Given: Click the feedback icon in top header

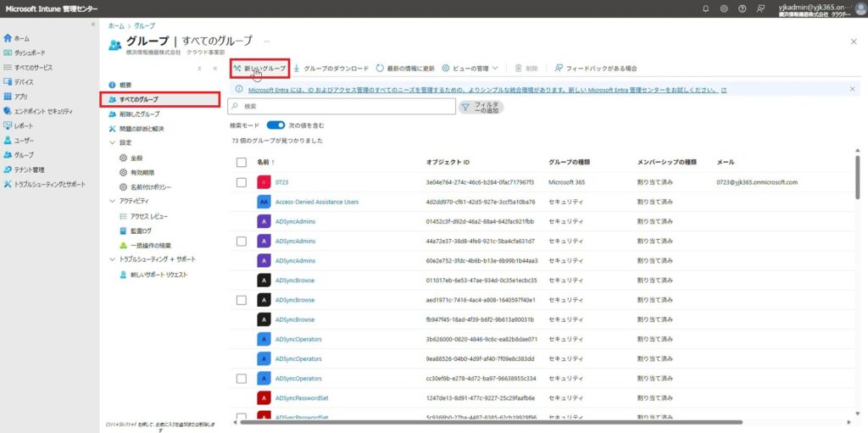Looking at the screenshot, I should point(761,8).
